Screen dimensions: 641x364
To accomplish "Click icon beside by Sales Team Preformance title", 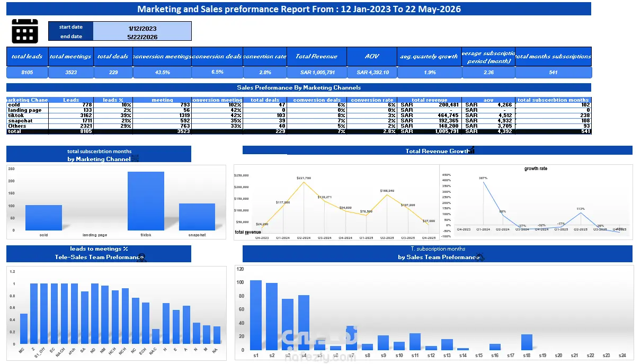I will tap(480, 257).
